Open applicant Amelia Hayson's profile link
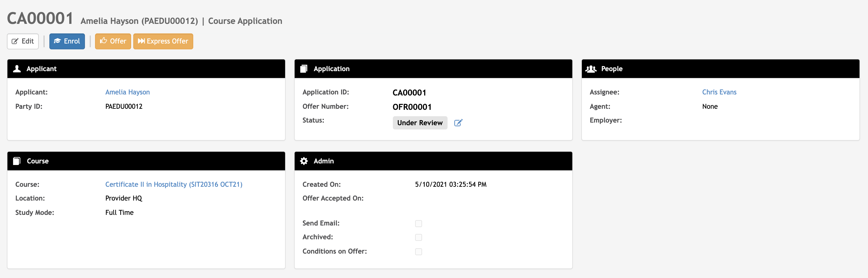868x278 pixels. click(x=127, y=92)
